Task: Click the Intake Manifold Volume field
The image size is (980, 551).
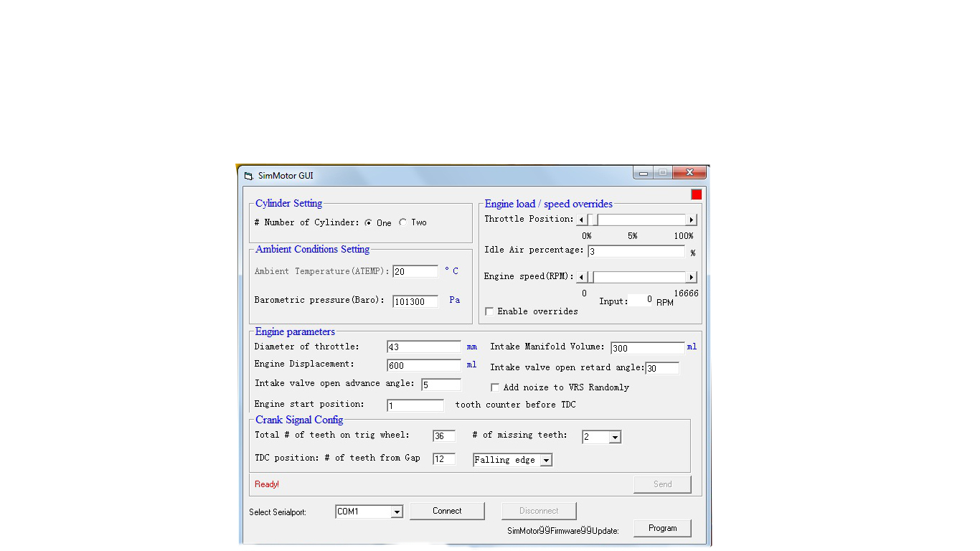Action: (x=648, y=348)
